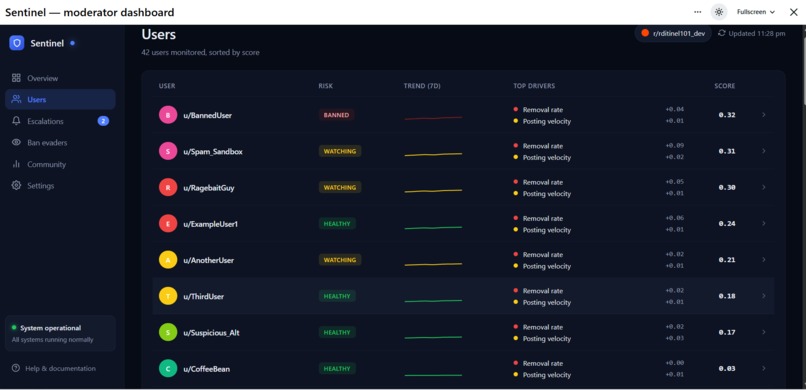Expand the u/Spam_Sandbox row chevron
Viewport: 806px width, 390px height.
764,151
